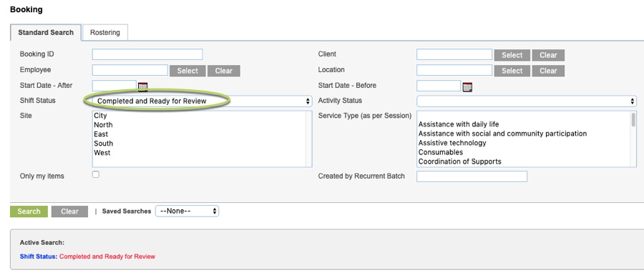
Task: Clear the Location field
Action: click(x=548, y=71)
